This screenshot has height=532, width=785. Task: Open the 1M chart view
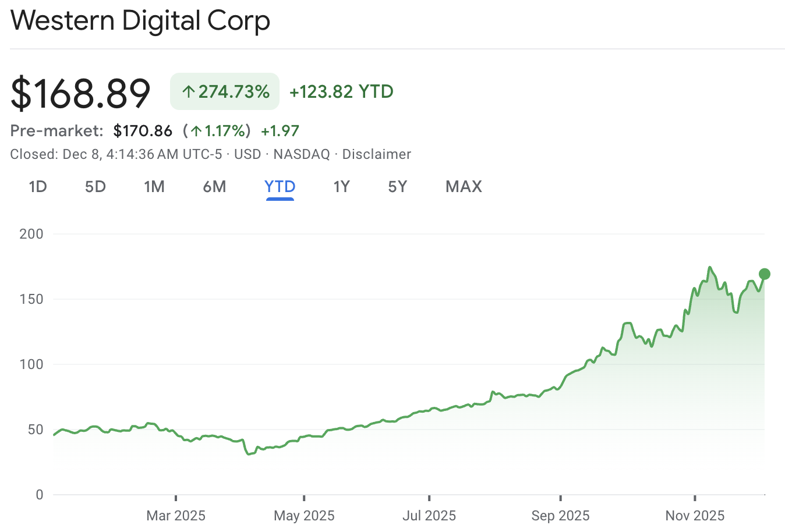pos(154,186)
